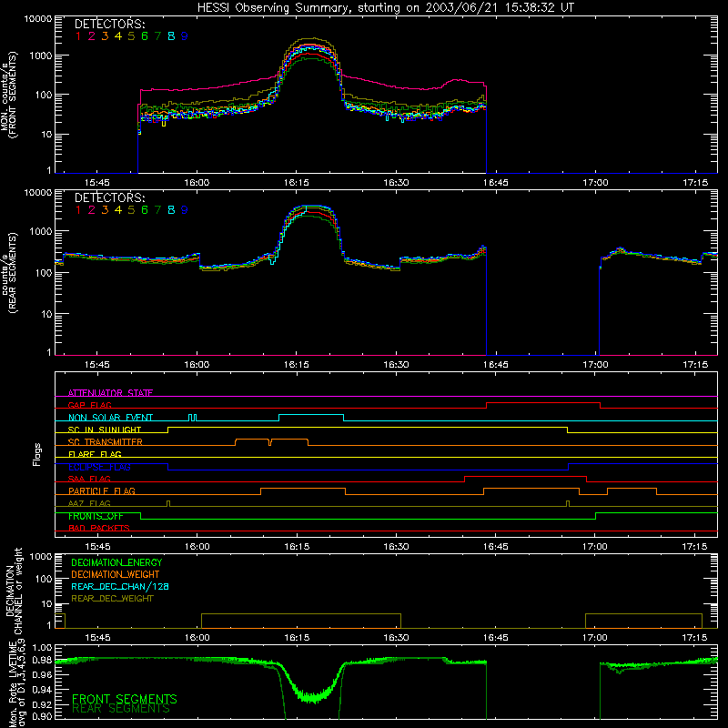Screen dimensions: 728x728
Task: Click the 1000 y-axis value in rear segments plot
Action: tap(41, 232)
